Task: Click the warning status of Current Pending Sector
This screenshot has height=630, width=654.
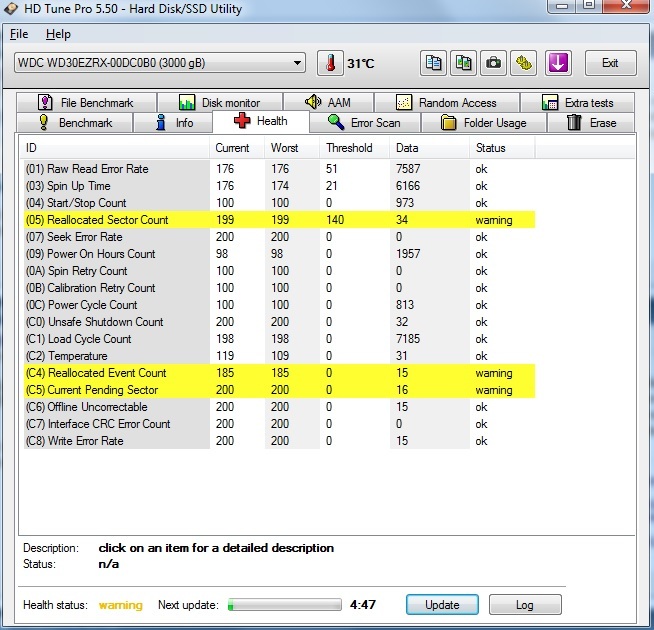Action: pos(494,390)
